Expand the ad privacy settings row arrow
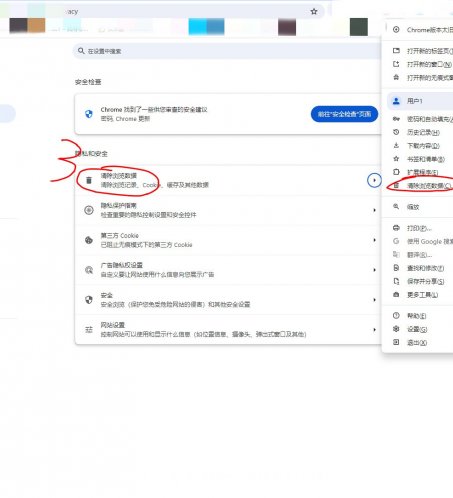 (374, 270)
